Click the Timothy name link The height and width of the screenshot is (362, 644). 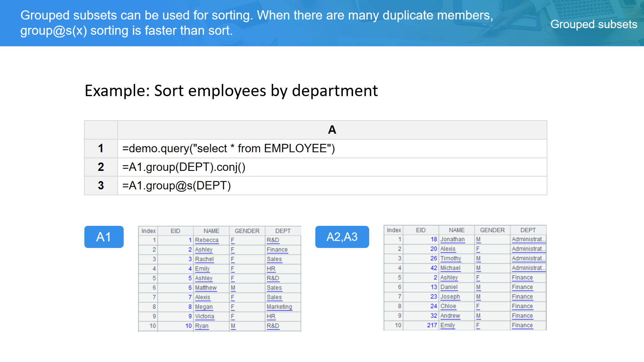pyautogui.click(x=450, y=259)
